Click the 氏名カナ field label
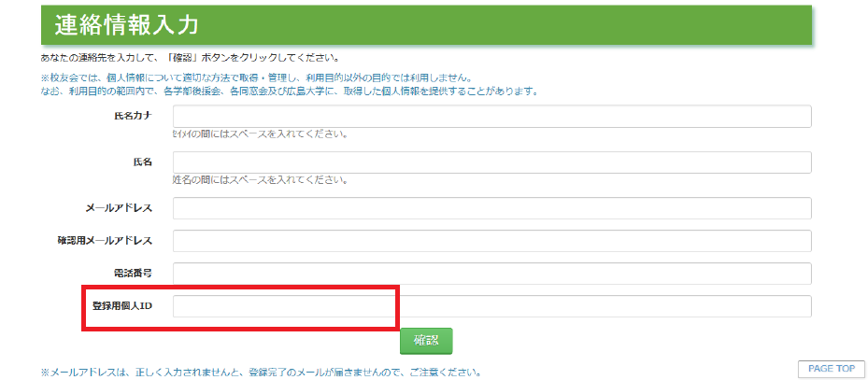Viewport: 868px width, 380px height. tap(131, 116)
